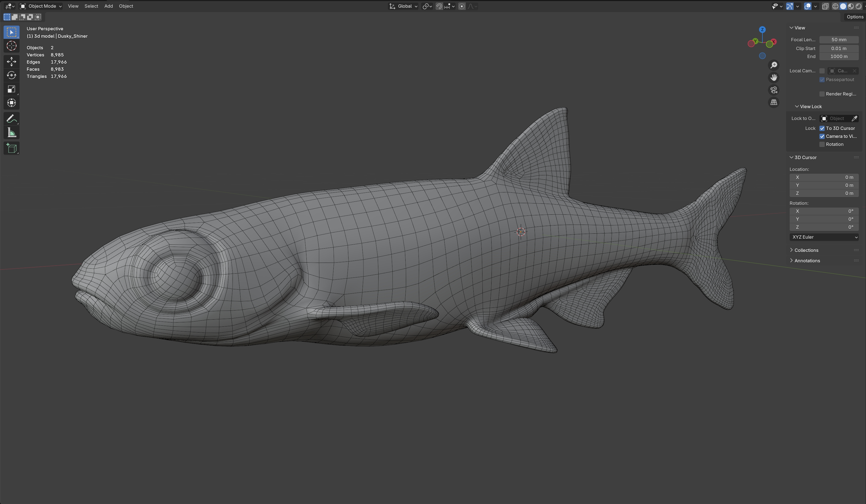Select the Measure tool
This screenshot has height=504, width=866.
point(11,133)
